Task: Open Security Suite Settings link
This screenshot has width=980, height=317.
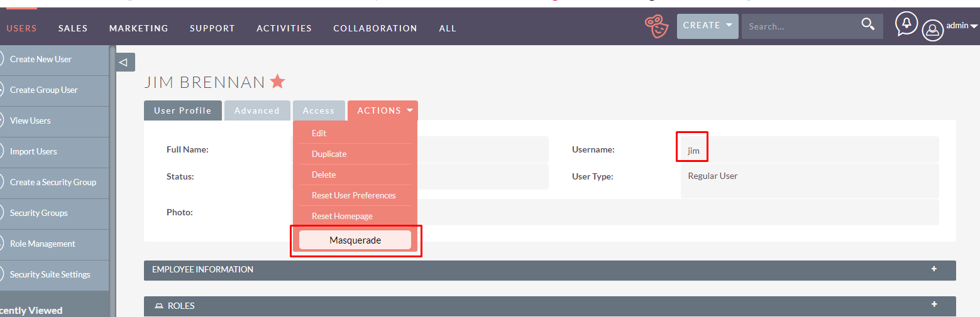Action: click(x=50, y=274)
